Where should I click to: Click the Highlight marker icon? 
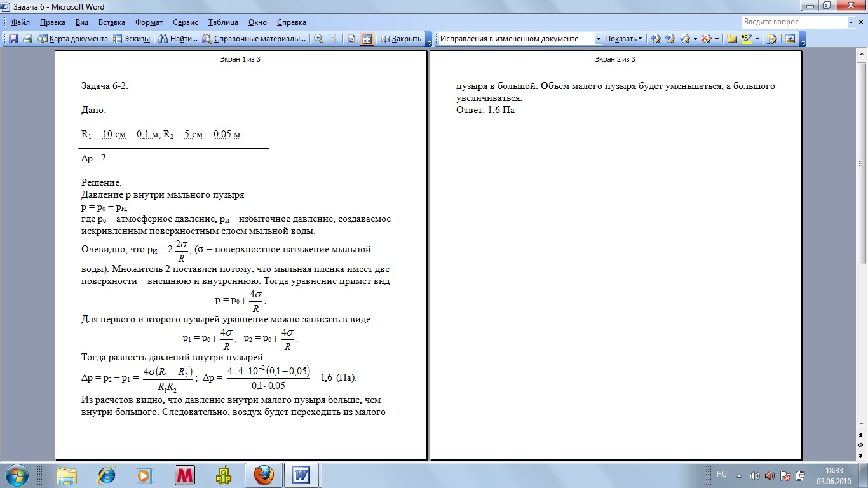pos(747,39)
